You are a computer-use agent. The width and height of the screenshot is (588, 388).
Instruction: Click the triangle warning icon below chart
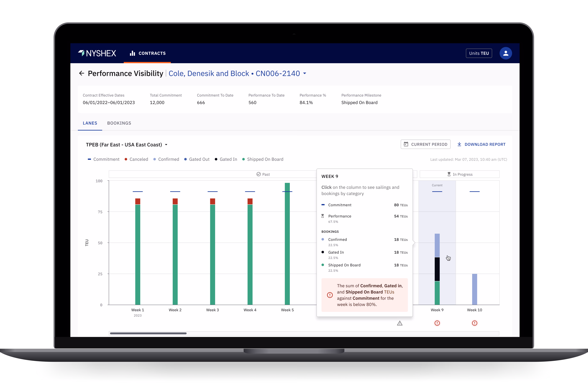(x=400, y=323)
